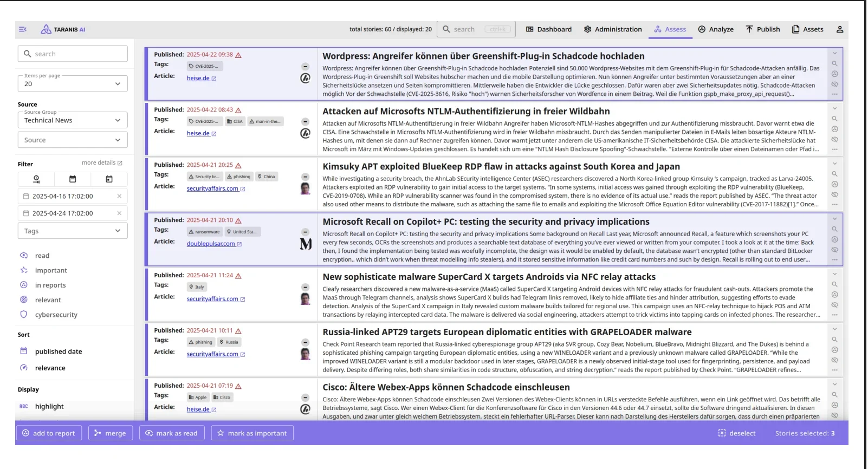Screen dimensions: 868x469
Task: Open the user account icon in the top bar
Action: tap(839, 29)
